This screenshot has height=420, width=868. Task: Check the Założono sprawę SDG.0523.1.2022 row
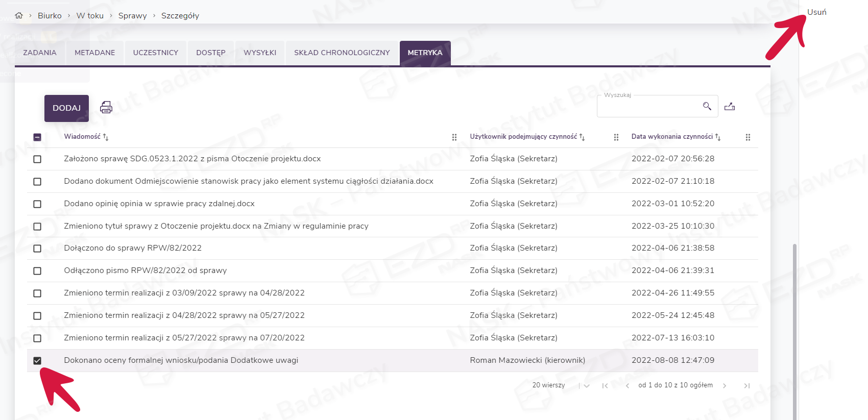click(x=37, y=159)
